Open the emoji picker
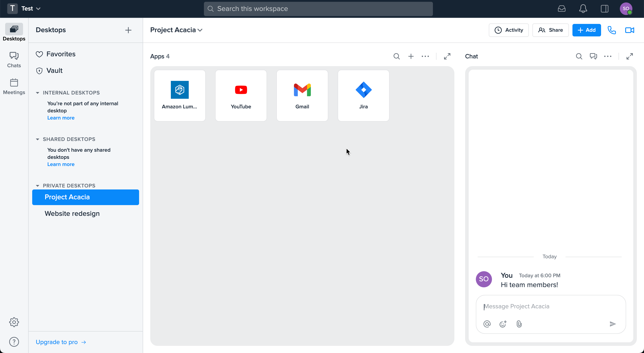The image size is (644, 353). coord(503,324)
